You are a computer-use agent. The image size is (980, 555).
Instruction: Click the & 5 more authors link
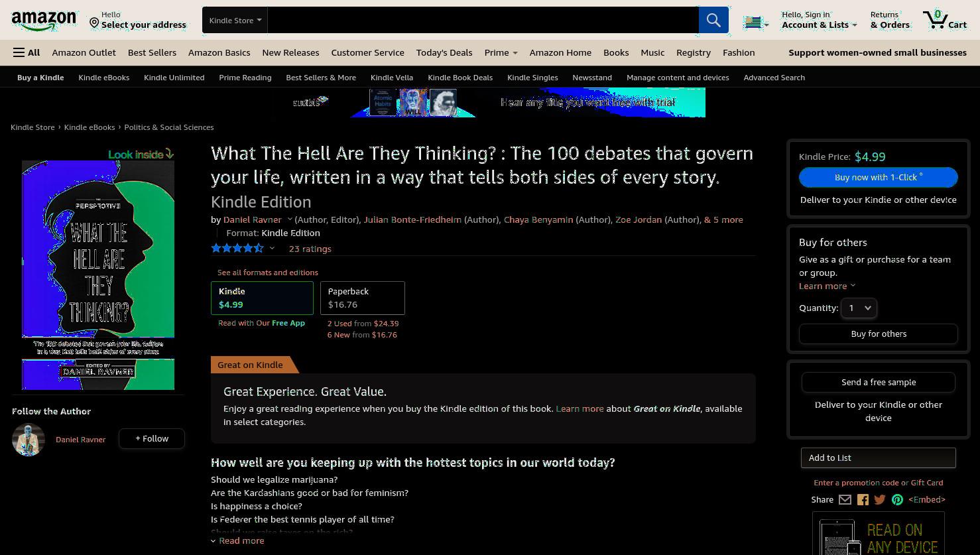pos(723,219)
